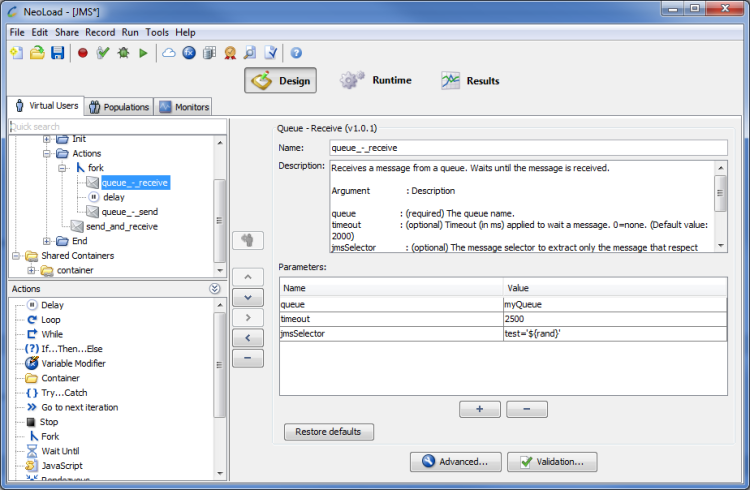Switch to the Runtime section
750x490 pixels.
[x=375, y=81]
